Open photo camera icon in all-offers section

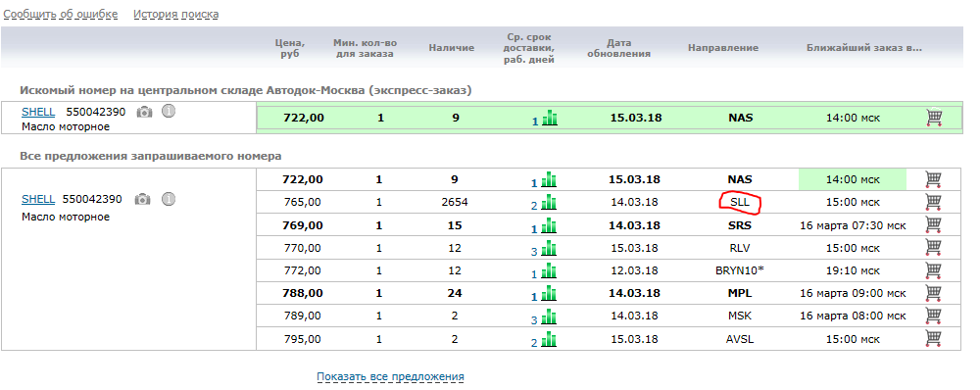pyautogui.click(x=143, y=199)
